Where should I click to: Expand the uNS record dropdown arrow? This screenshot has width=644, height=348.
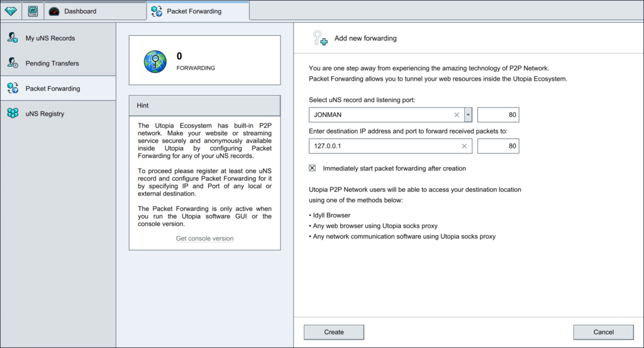pyautogui.click(x=468, y=115)
